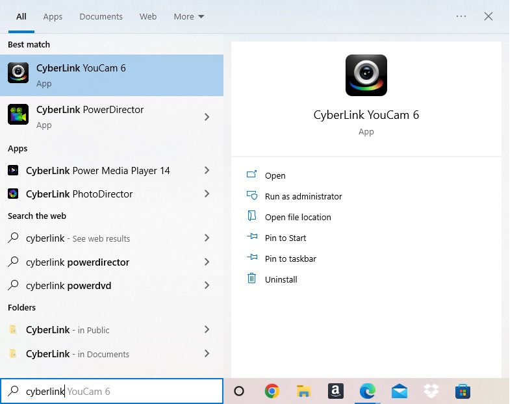Click 'CyberLink YouCam 6' title in details pane
This screenshot has width=532, height=404.
[x=366, y=115]
